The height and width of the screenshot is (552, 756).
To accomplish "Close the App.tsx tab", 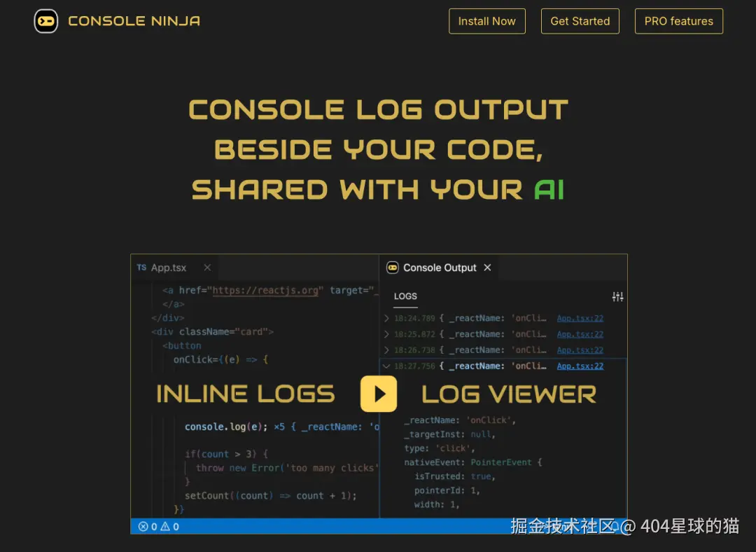I will [207, 268].
